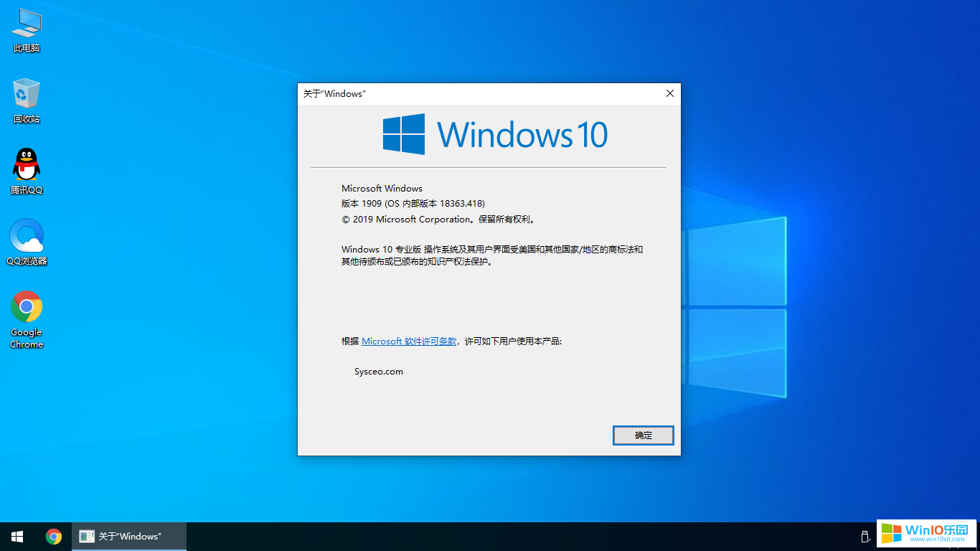
Task: Select the 关于"Windows" taskbar button
Action: [128, 536]
